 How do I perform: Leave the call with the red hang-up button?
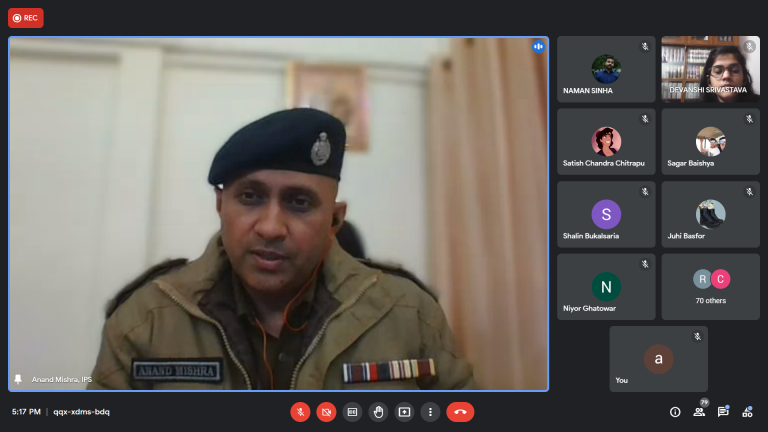tap(460, 411)
